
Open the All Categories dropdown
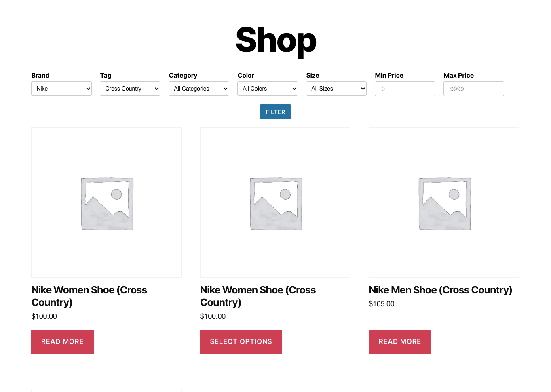(199, 89)
